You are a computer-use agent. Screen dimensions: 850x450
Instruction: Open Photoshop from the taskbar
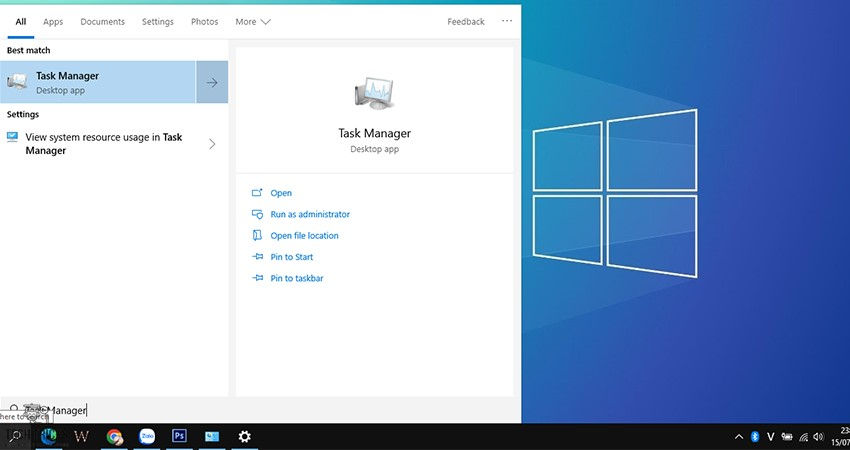(x=179, y=436)
